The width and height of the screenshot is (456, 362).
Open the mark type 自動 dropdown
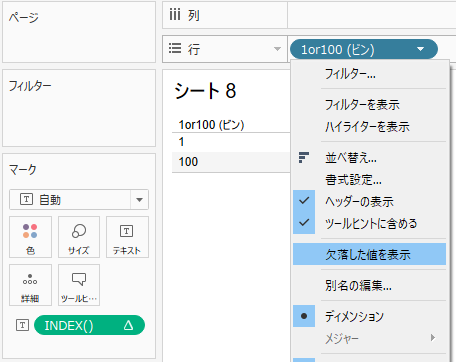79,200
